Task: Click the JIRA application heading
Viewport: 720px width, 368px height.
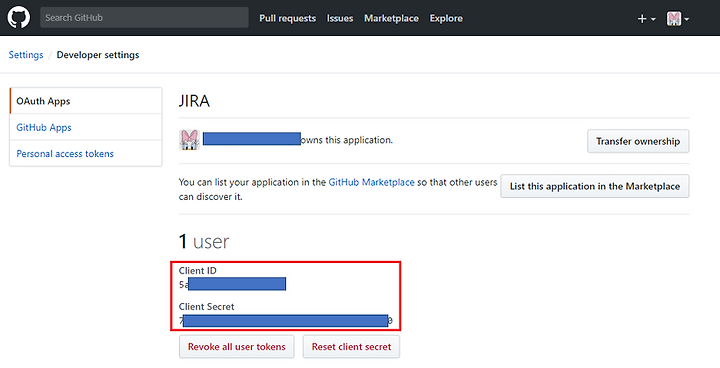Action: click(x=194, y=101)
